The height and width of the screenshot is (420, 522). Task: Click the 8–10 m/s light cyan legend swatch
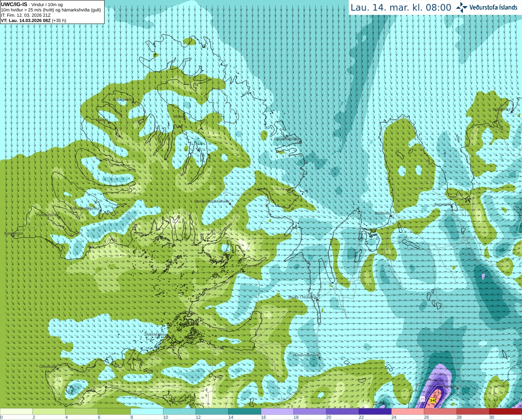(147, 411)
